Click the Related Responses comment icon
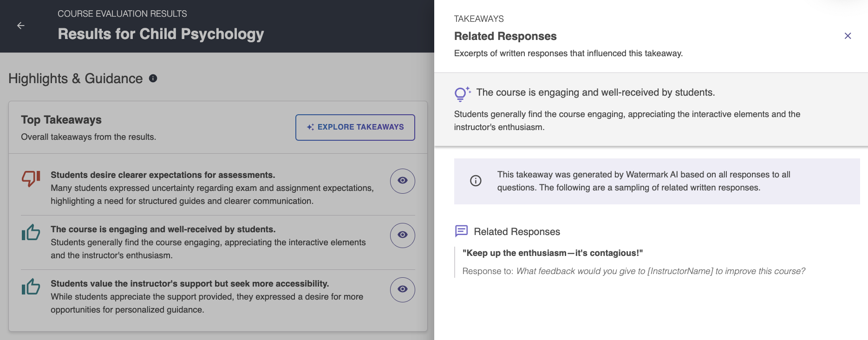868x340 pixels. pos(461,231)
